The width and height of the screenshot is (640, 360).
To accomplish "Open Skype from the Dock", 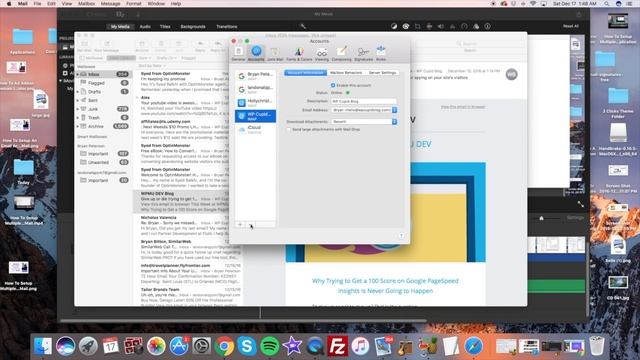I will [x=247, y=346].
